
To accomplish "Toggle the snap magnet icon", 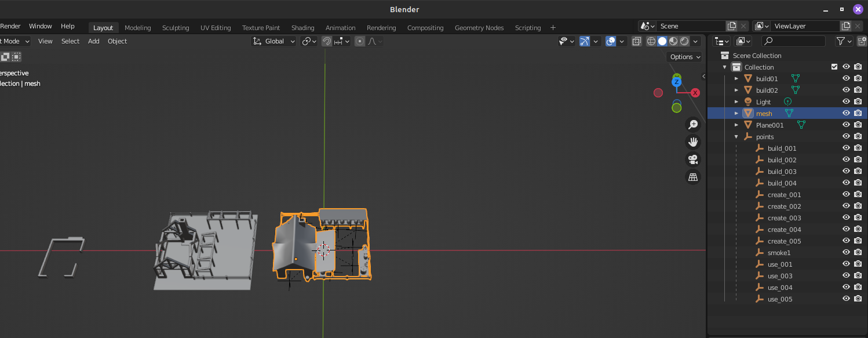I will pos(327,41).
